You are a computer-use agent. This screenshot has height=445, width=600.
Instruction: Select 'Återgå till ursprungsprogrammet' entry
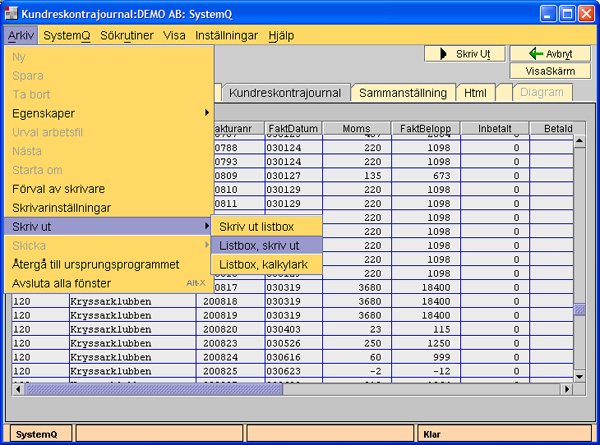(x=96, y=264)
